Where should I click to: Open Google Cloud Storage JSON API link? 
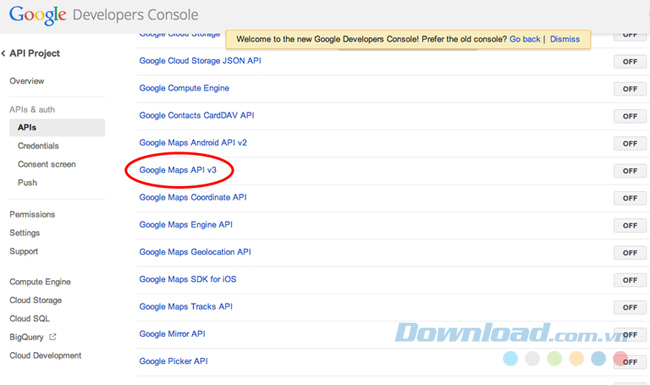pyautogui.click(x=200, y=61)
